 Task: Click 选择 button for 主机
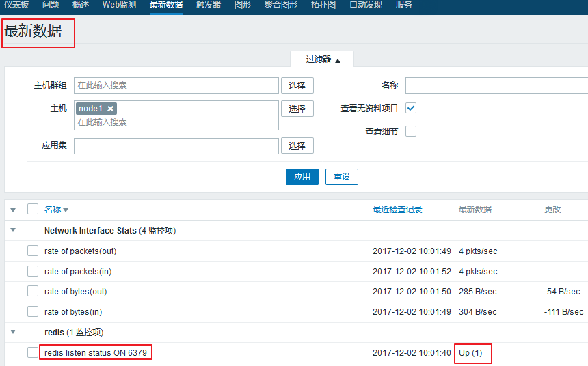point(297,109)
